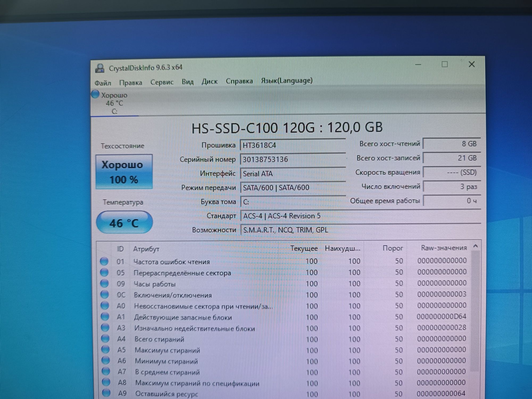This screenshot has height=399, width=532.
Task: Click status icon for attribute A4
Action: click(105, 338)
